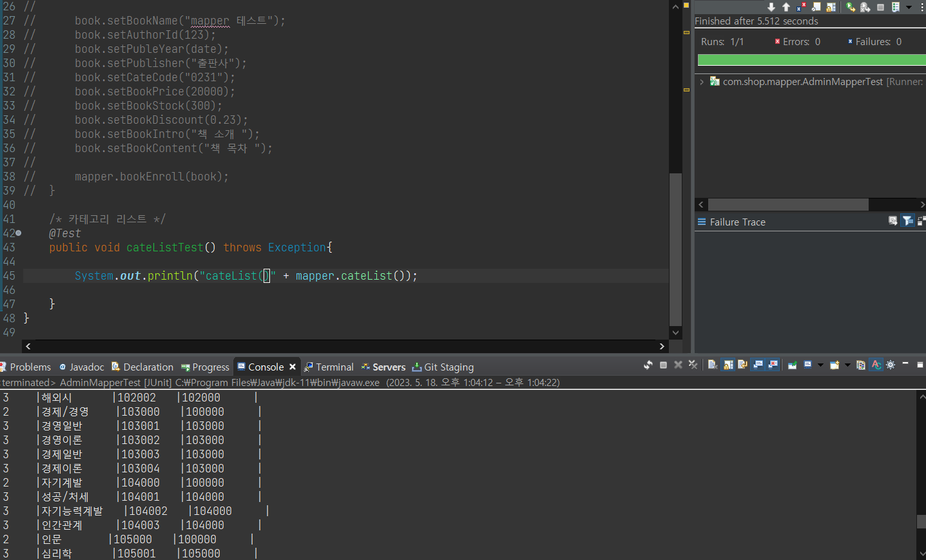Open the Servers tab
926x560 pixels.
point(383,367)
